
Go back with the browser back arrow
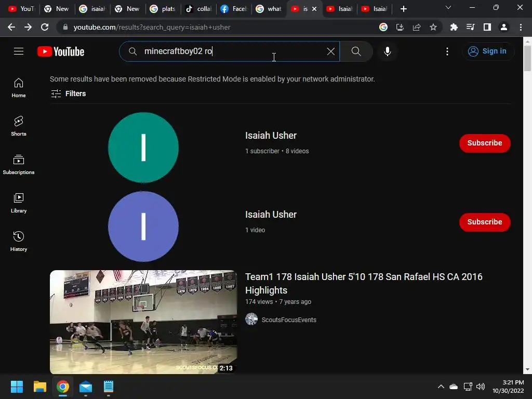click(11, 27)
